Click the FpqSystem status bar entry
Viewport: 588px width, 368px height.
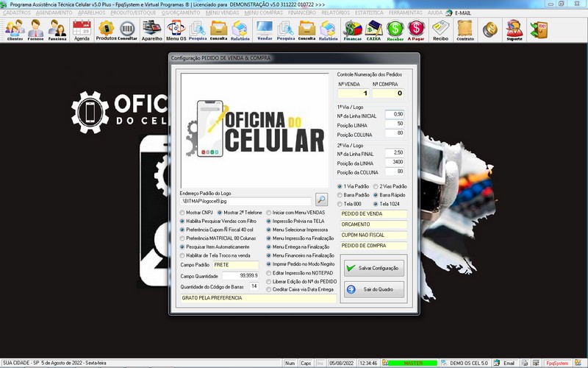coord(558,363)
